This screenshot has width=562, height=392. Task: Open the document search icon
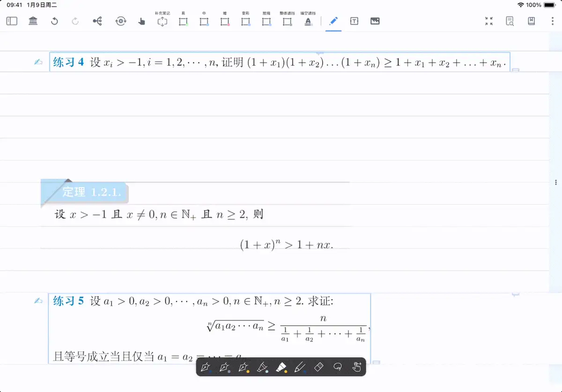510,21
